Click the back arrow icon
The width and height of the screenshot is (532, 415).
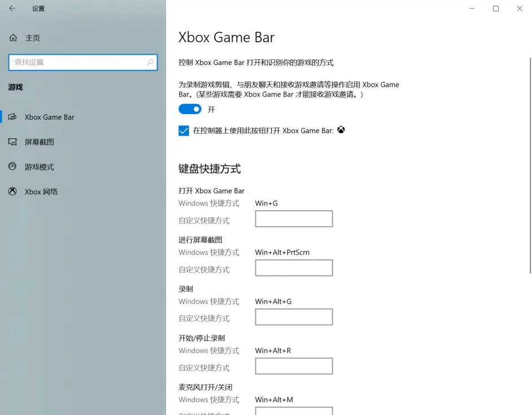click(x=12, y=8)
